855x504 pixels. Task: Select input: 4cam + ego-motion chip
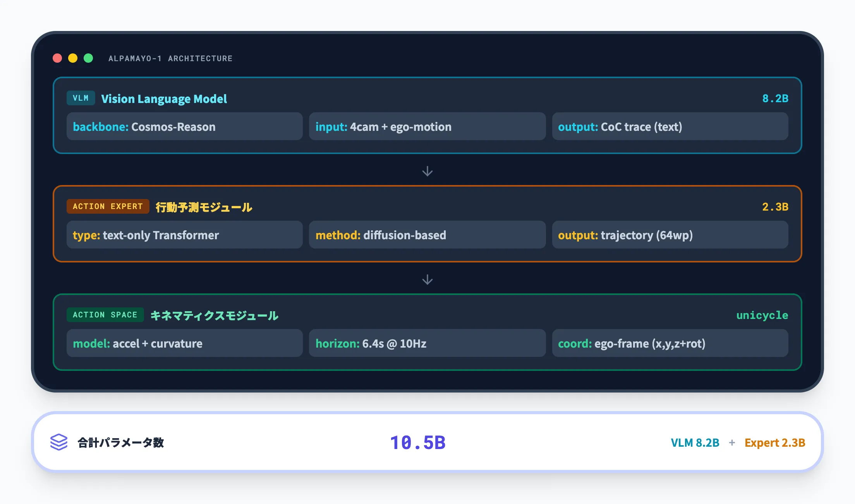click(427, 127)
